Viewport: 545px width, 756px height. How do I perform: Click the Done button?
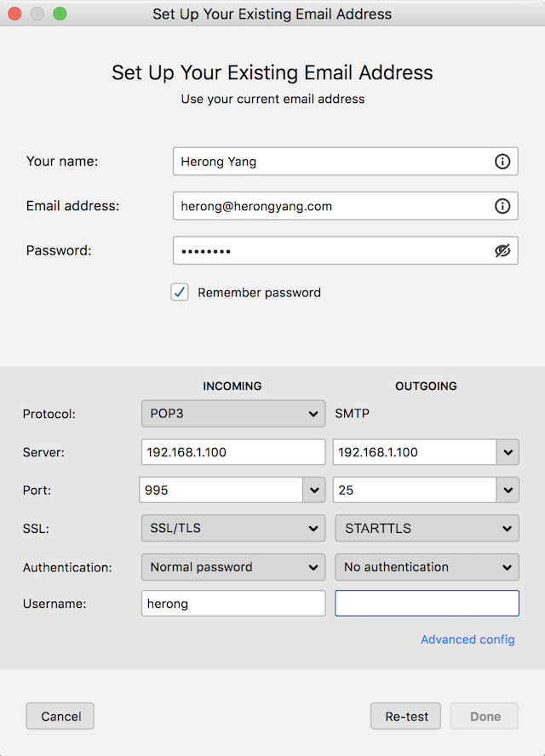pos(484,716)
